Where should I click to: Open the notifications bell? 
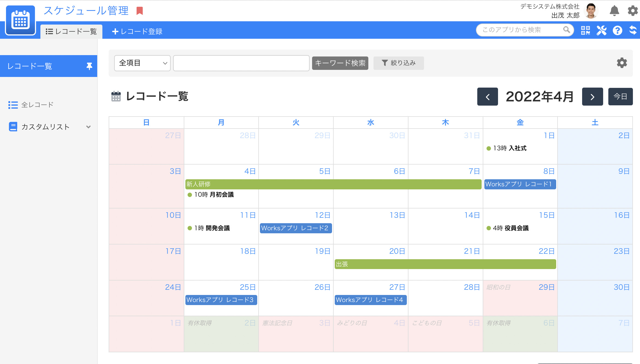[614, 11]
